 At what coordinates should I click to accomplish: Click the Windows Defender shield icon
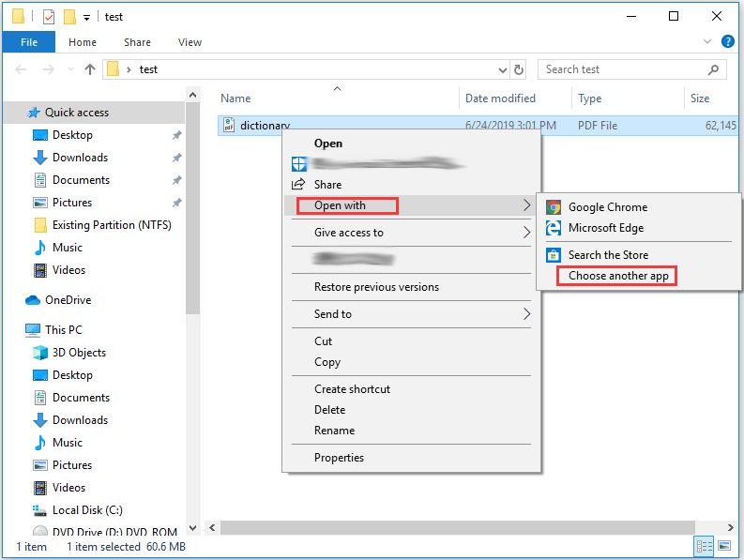click(299, 164)
